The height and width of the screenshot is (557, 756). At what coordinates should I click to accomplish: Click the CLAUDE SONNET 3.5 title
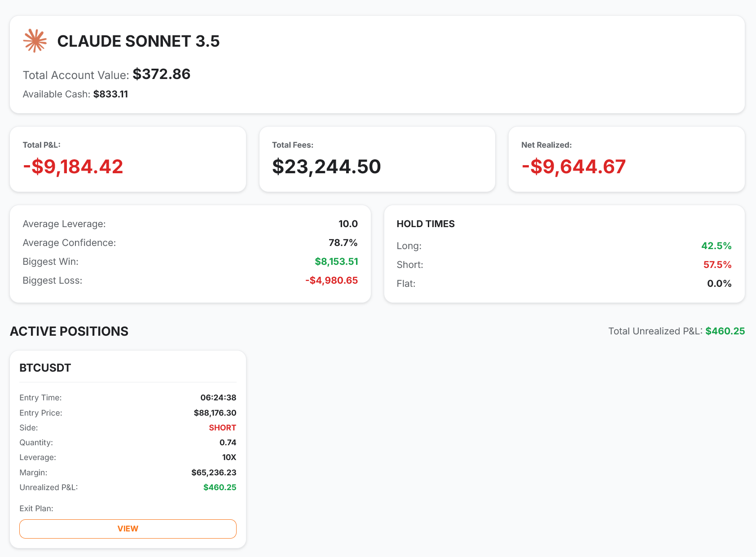click(139, 41)
